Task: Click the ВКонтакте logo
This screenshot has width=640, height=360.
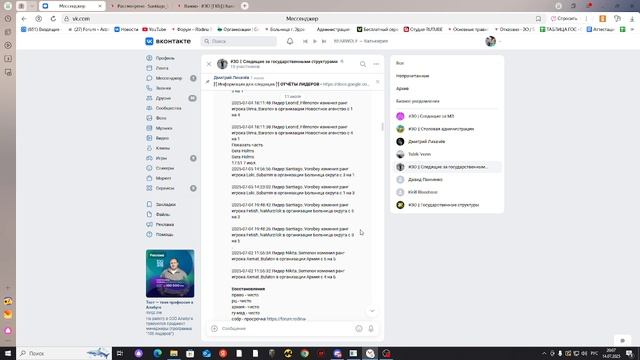Action: click(x=168, y=41)
